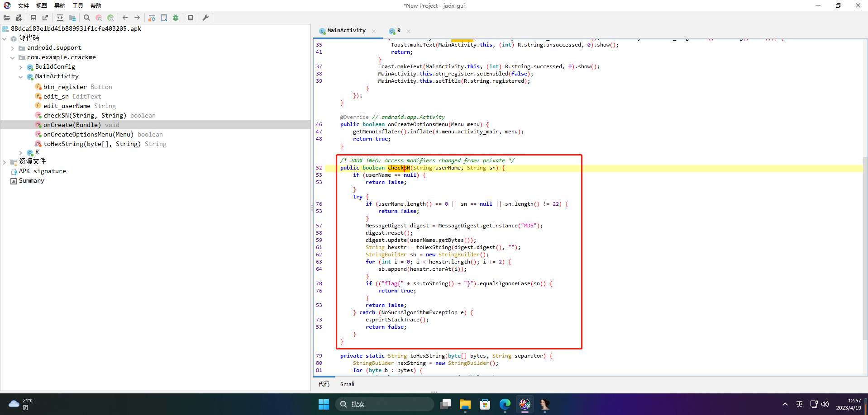The image size is (868, 415).
Task: Open Microsoft Store from the taskbar
Action: pos(485,404)
